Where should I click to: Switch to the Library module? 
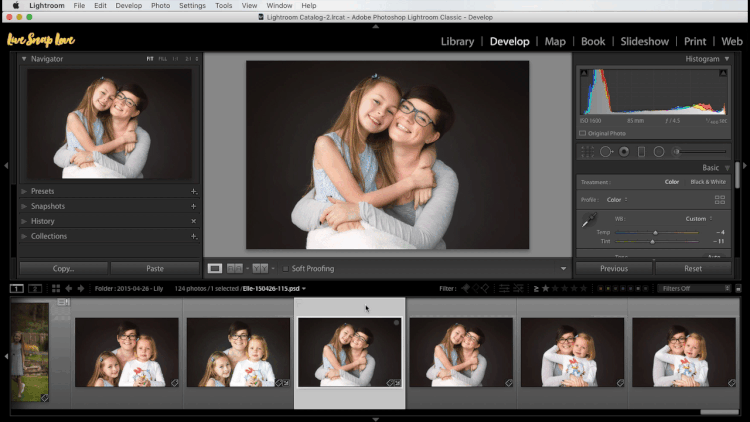[x=457, y=42]
